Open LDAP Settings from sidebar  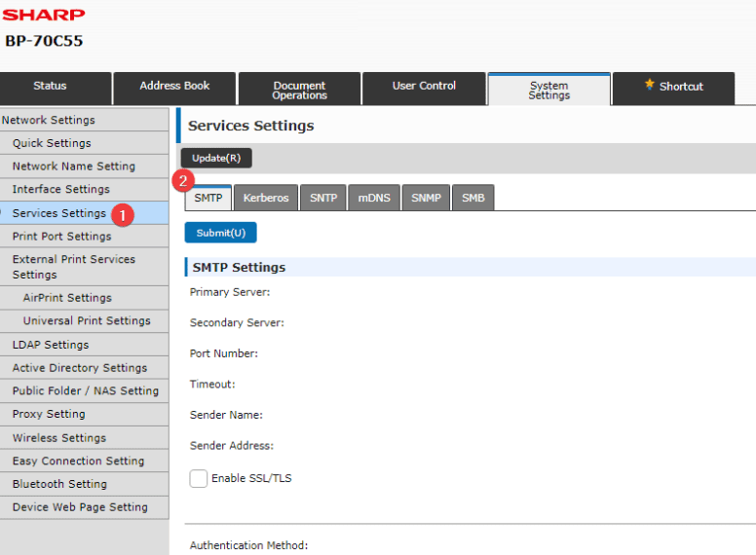coord(51,345)
